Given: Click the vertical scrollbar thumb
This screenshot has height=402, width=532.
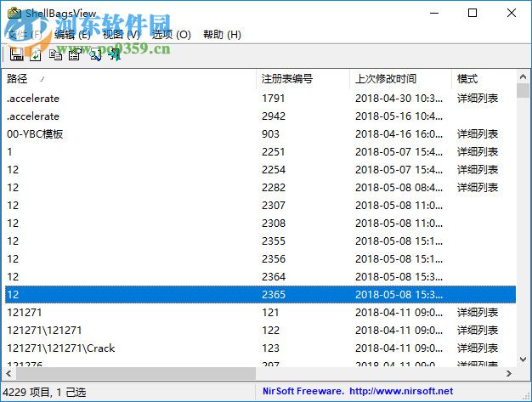Looking at the screenshot, I should click(x=523, y=91).
